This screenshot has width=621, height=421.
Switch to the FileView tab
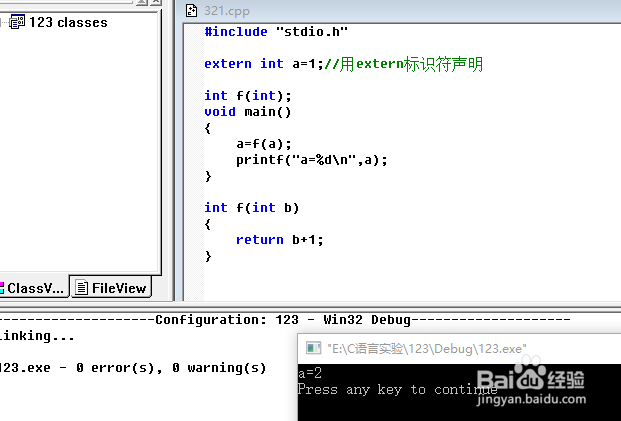click(111, 288)
